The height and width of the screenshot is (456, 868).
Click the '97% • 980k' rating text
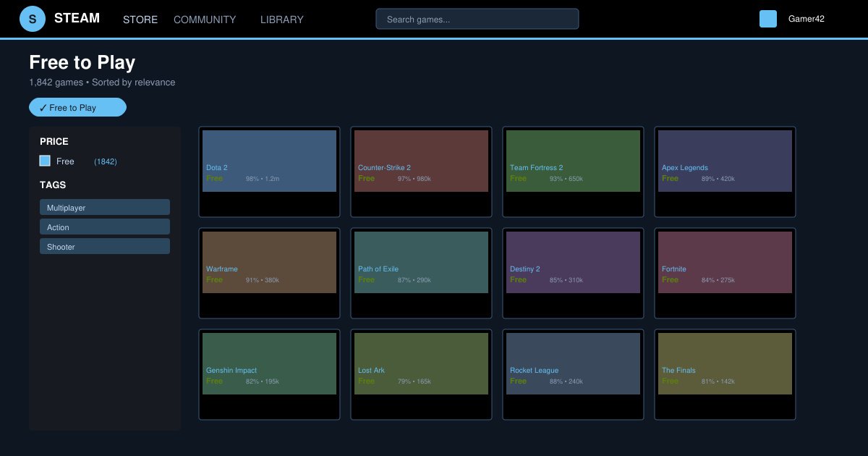pos(414,179)
